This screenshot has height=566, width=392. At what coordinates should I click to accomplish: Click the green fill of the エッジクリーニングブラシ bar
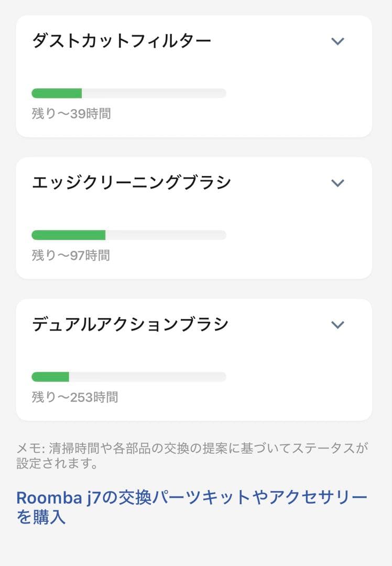[x=68, y=235]
